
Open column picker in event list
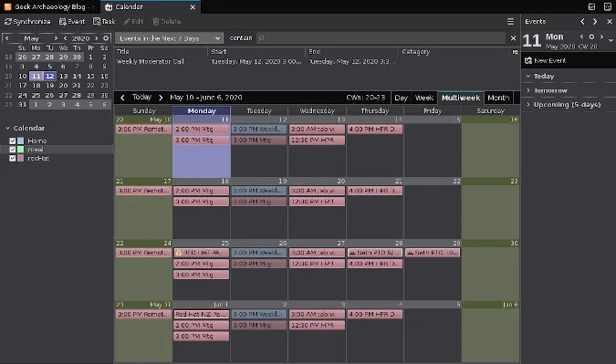click(x=515, y=52)
